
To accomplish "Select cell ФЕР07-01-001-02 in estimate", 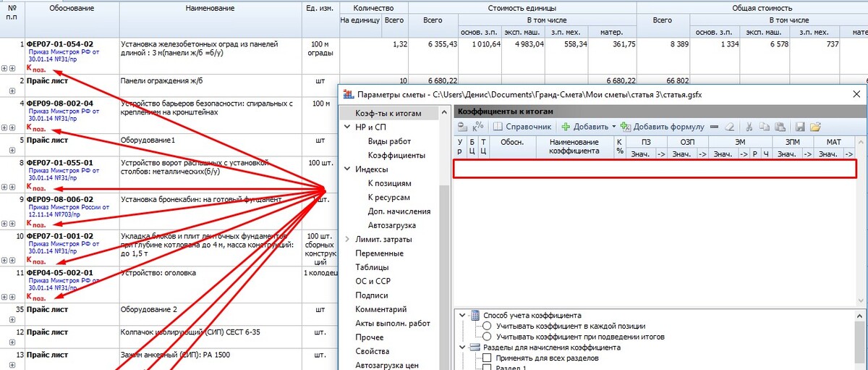I will point(59,236).
